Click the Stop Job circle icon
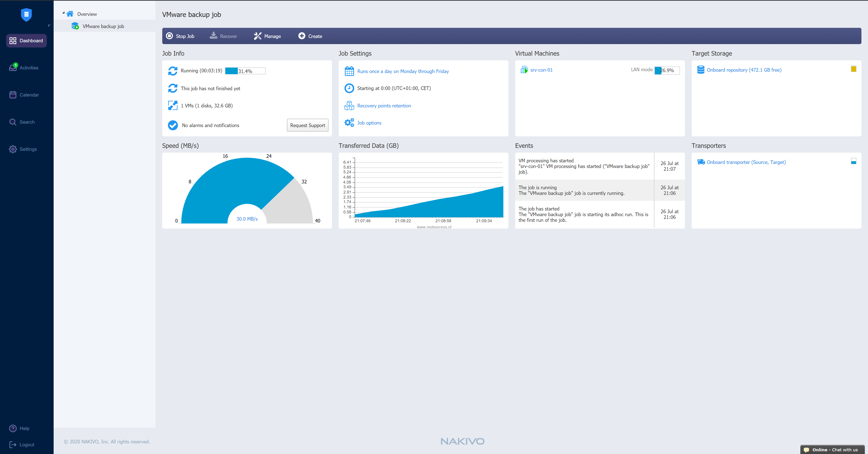868x454 pixels. tap(169, 36)
